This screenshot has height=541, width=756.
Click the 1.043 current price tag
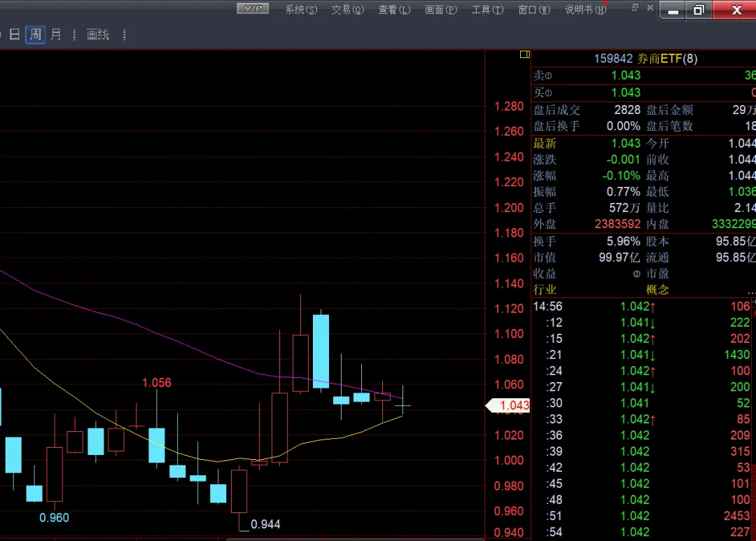(x=508, y=405)
